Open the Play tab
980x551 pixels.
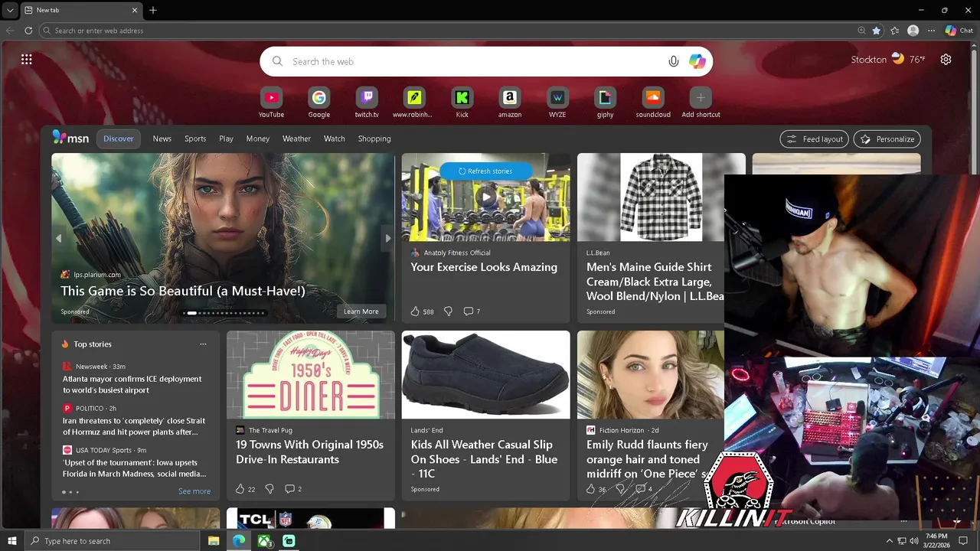click(226, 139)
